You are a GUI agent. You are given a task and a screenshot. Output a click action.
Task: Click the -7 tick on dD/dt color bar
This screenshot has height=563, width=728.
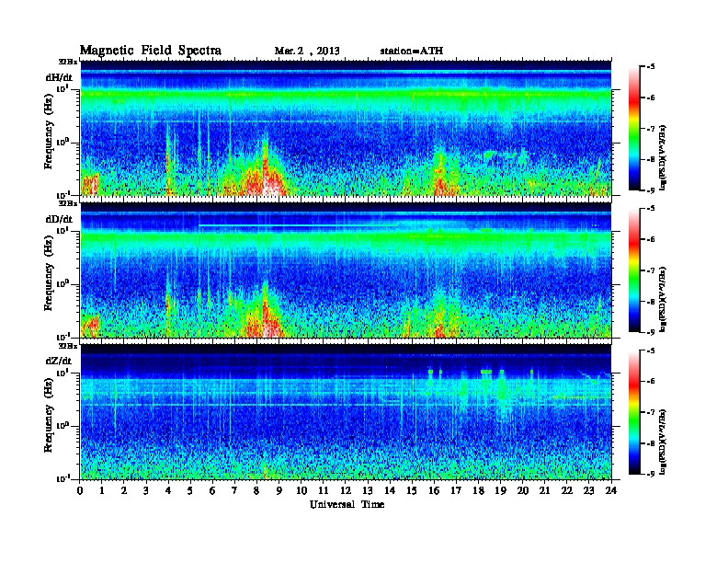[x=651, y=270]
